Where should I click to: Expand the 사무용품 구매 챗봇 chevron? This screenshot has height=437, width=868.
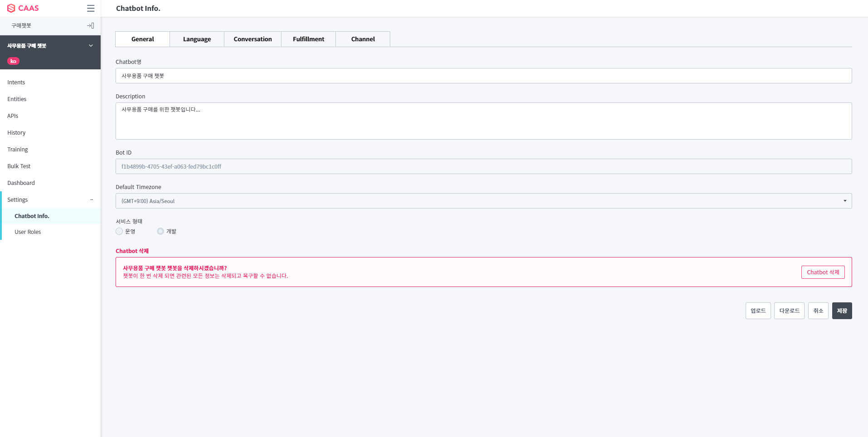(91, 46)
